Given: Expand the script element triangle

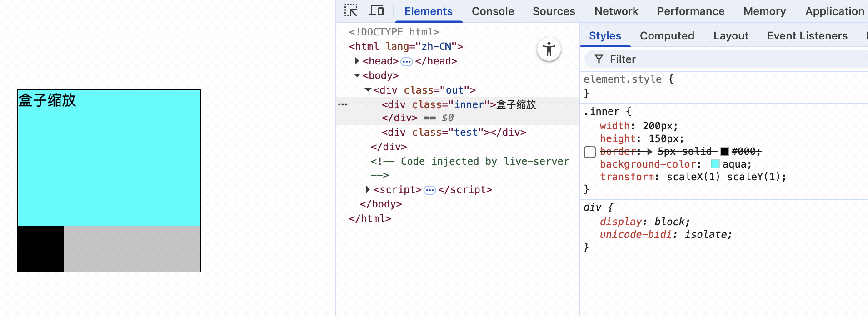Looking at the screenshot, I should 368,189.
